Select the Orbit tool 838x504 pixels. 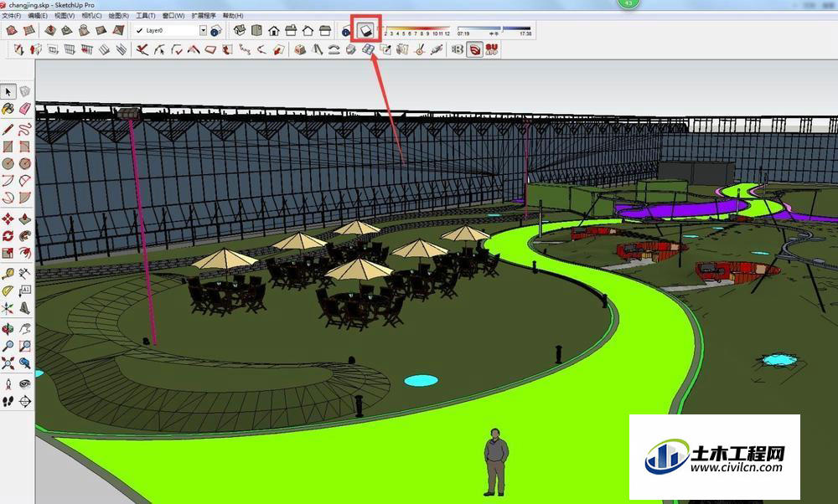click(8, 328)
